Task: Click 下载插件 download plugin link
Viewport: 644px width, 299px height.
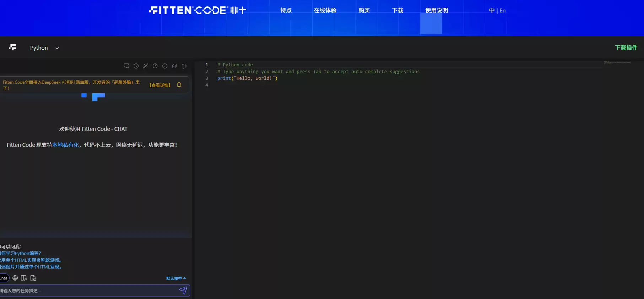Action: click(x=626, y=48)
